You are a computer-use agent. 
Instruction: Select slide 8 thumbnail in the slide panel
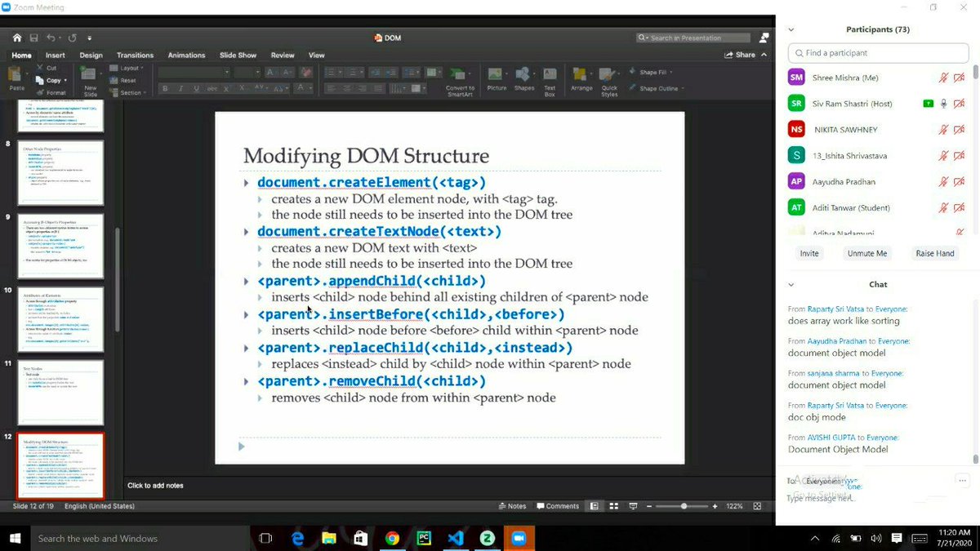61,171
